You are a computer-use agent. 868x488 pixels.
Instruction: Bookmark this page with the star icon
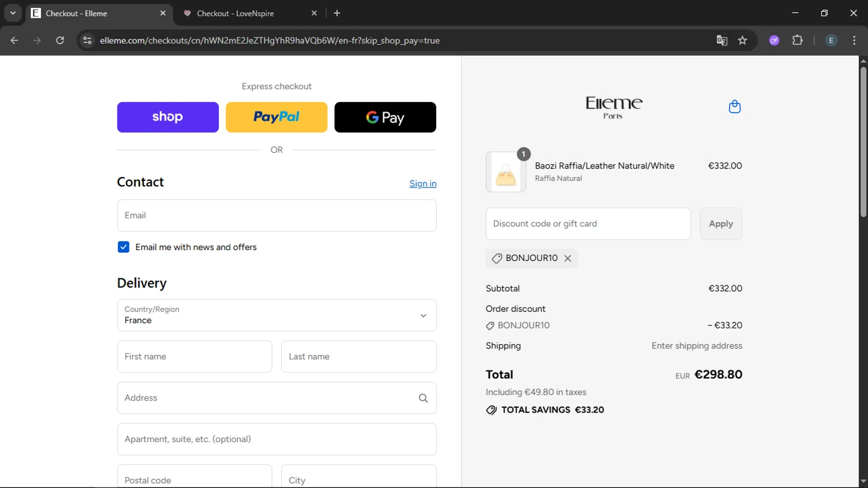point(742,41)
